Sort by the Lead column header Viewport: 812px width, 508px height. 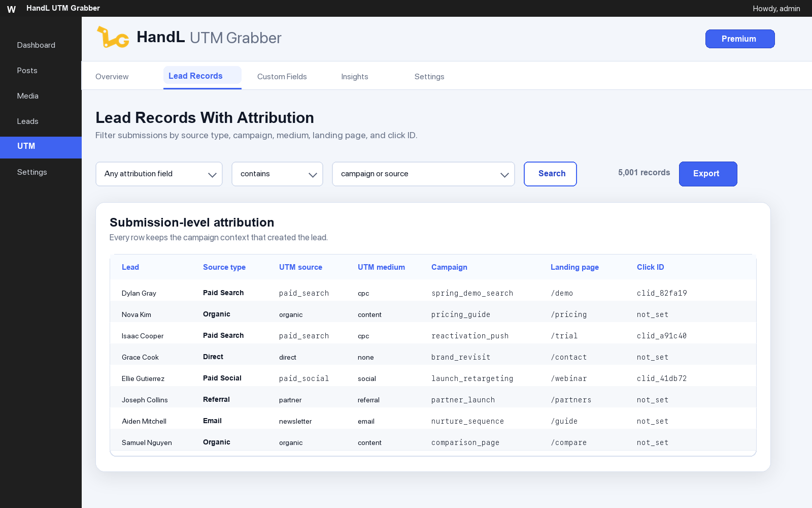[130, 267]
